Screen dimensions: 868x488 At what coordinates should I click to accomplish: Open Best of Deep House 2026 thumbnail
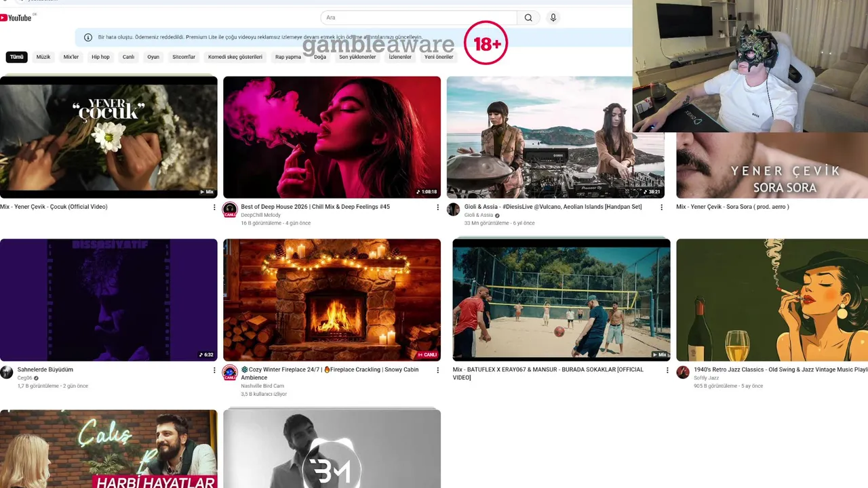click(x=332, y=137)
